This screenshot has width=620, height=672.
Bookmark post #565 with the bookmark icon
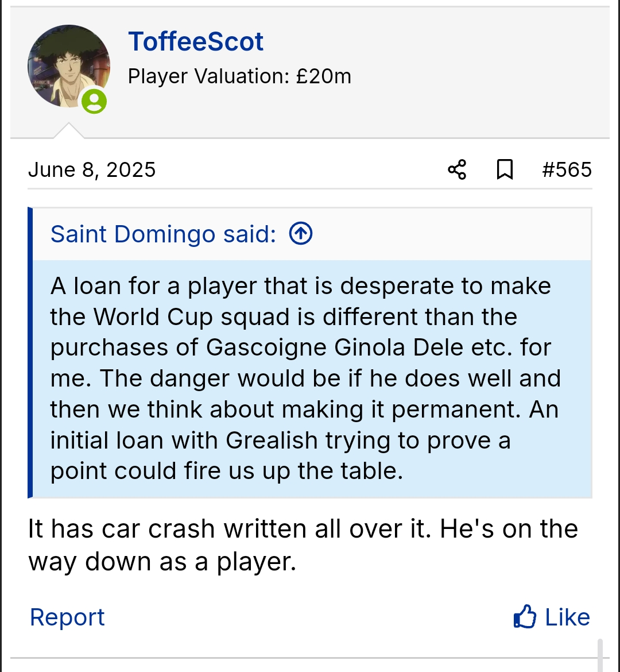pyautogui.click(x=505, y=170)
